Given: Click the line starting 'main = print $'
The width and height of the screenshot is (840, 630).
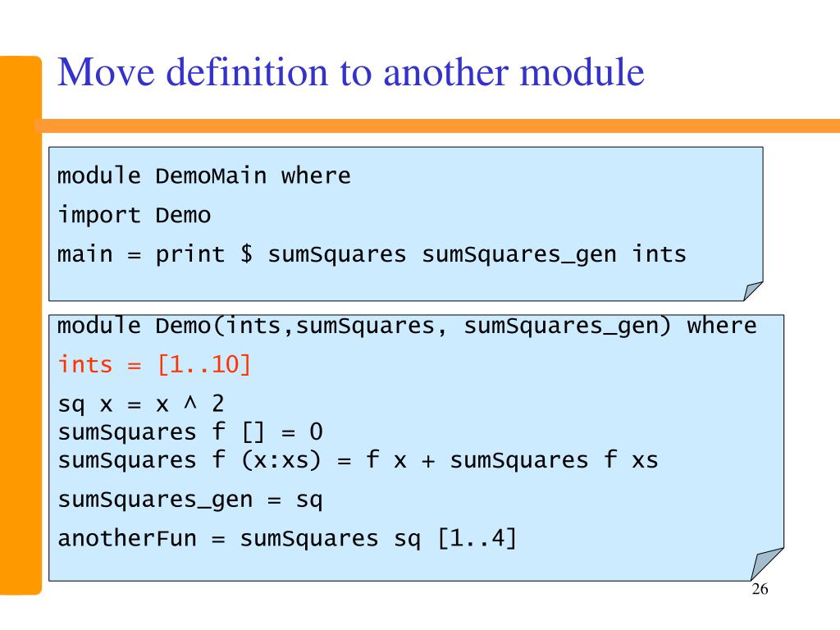Looking at the screenshot, I should (372, 254).
